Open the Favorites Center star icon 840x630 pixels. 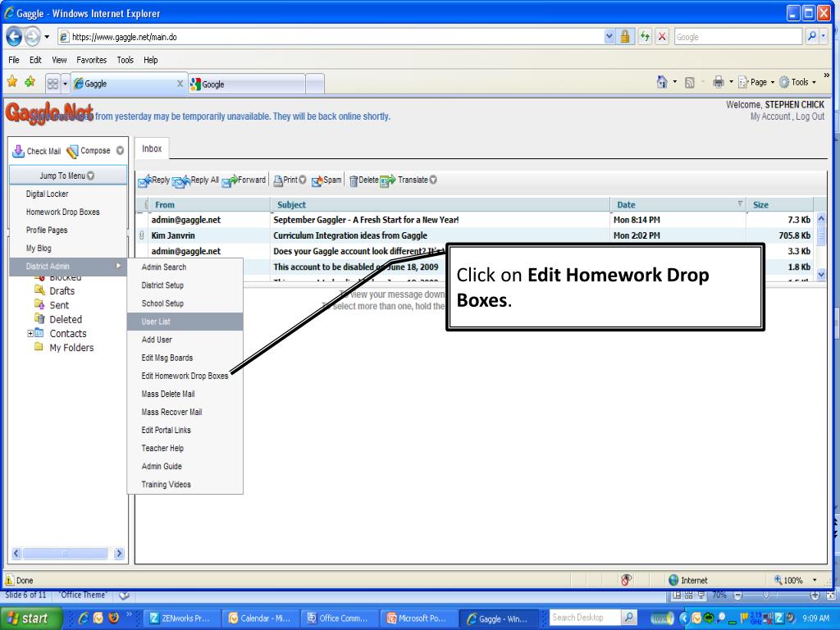pos(12,82)
